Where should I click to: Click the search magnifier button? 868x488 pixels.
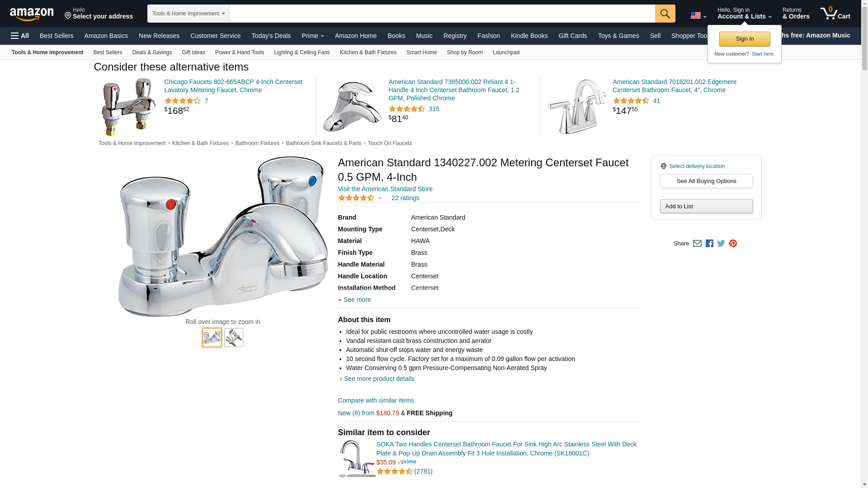click(665, 14)
